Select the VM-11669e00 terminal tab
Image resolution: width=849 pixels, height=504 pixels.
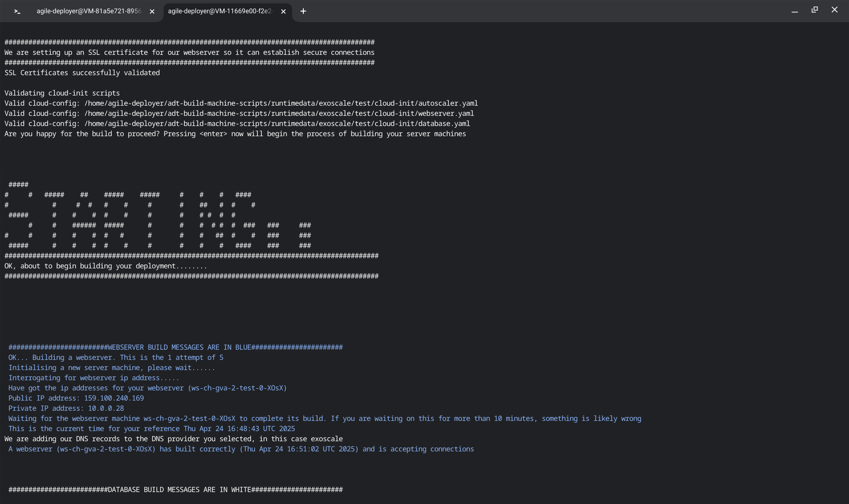[220, 11]
